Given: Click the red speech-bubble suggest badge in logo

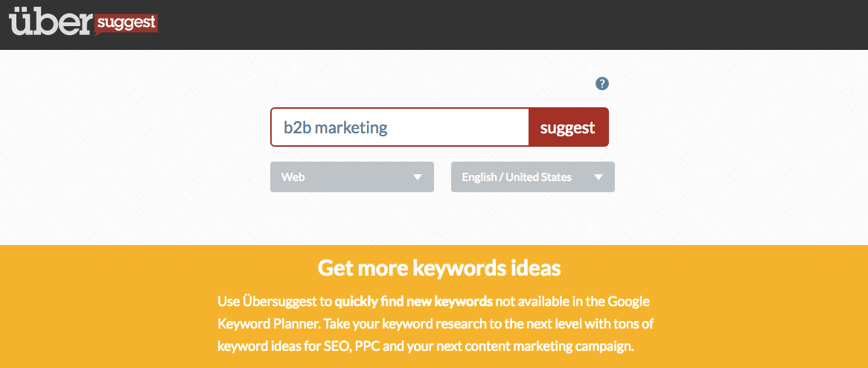Looking at the screenshot, I should (x=127, y=24).
